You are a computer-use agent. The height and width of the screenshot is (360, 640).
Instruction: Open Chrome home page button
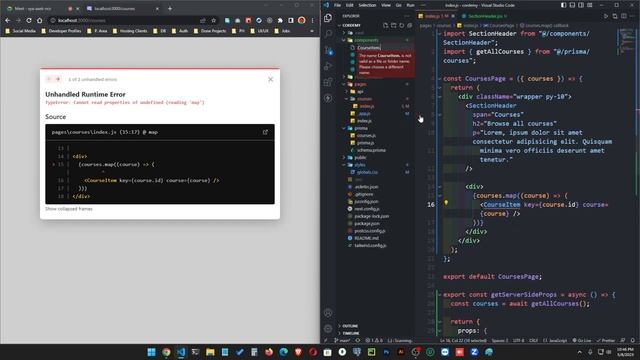click(x=39, y=20)
